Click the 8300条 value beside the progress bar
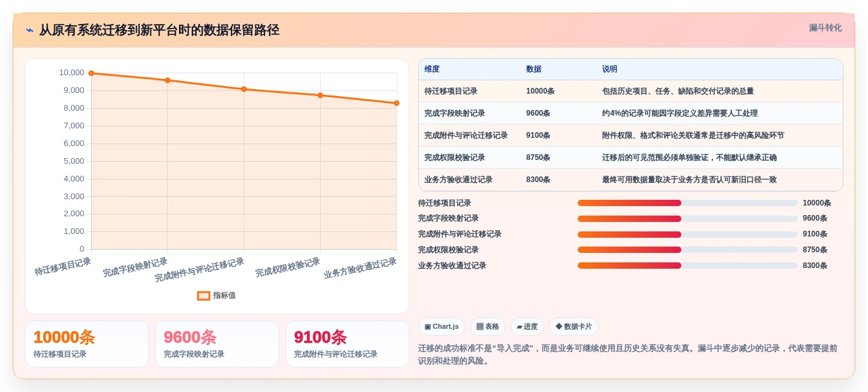 815,266
